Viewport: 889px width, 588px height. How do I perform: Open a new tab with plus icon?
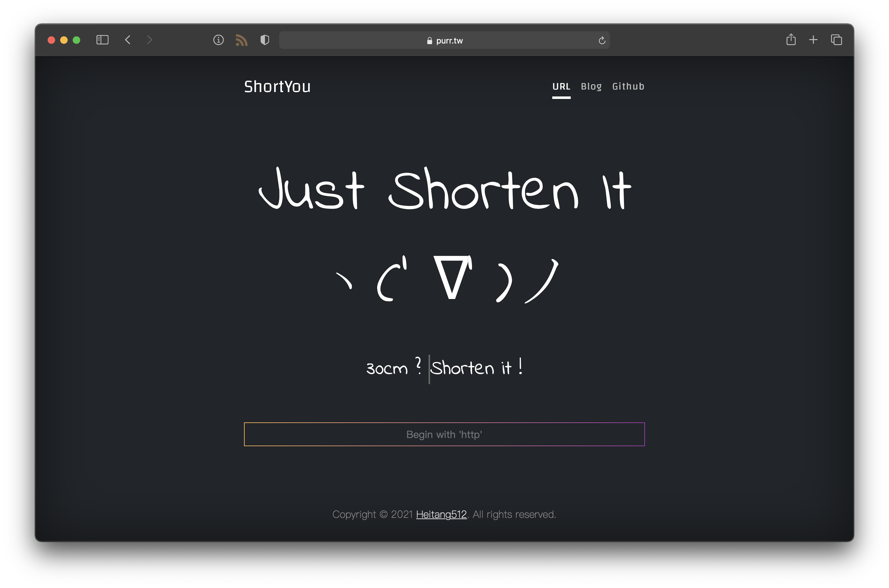pyautogui.click(x=813, y=40)
